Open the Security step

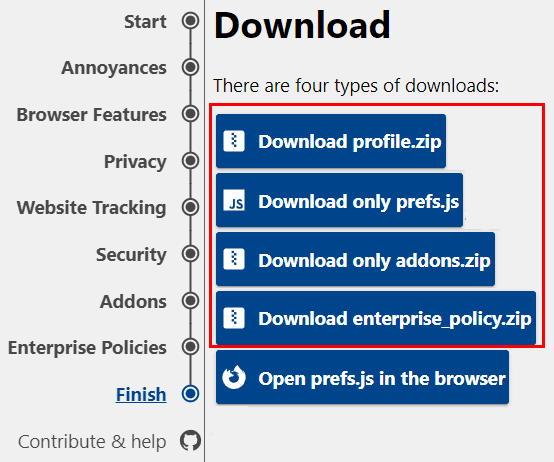click(131, 255)
